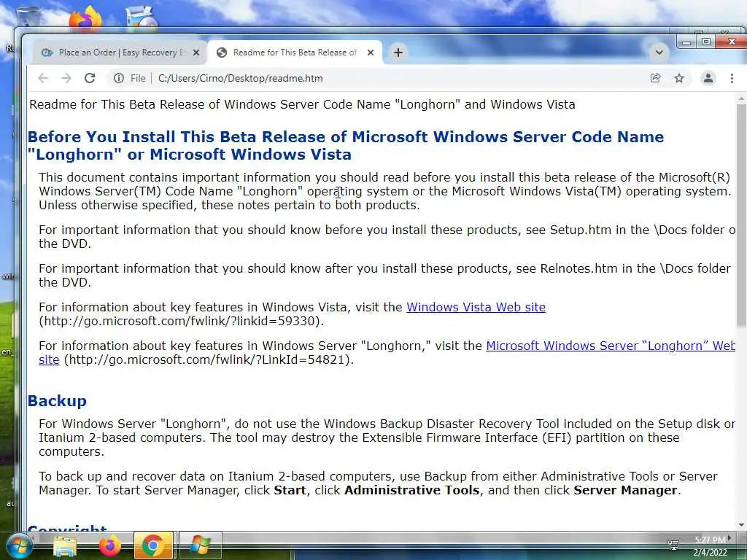Screen dimensions: 747x560
Task: Open a new tab with plus button
Action: 398,52
